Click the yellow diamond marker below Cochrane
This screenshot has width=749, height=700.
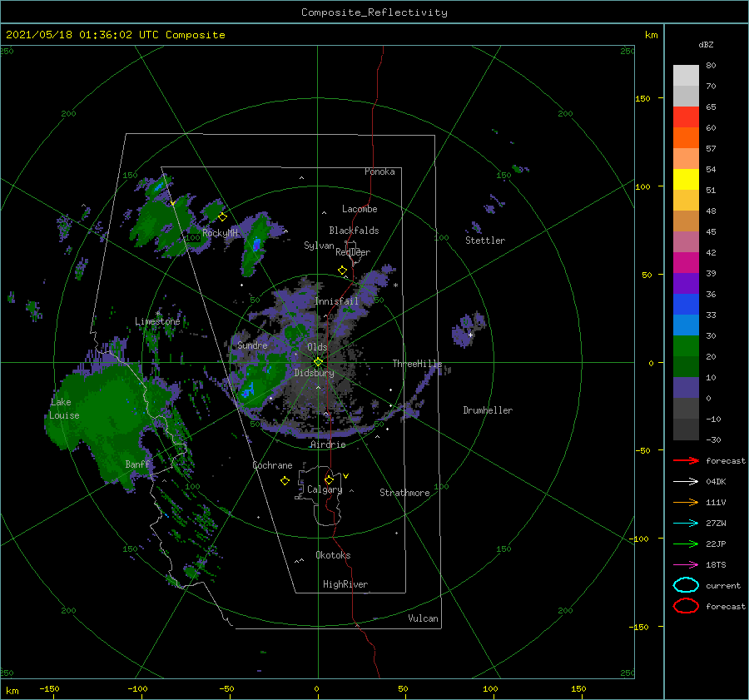(x=285, y=481)
